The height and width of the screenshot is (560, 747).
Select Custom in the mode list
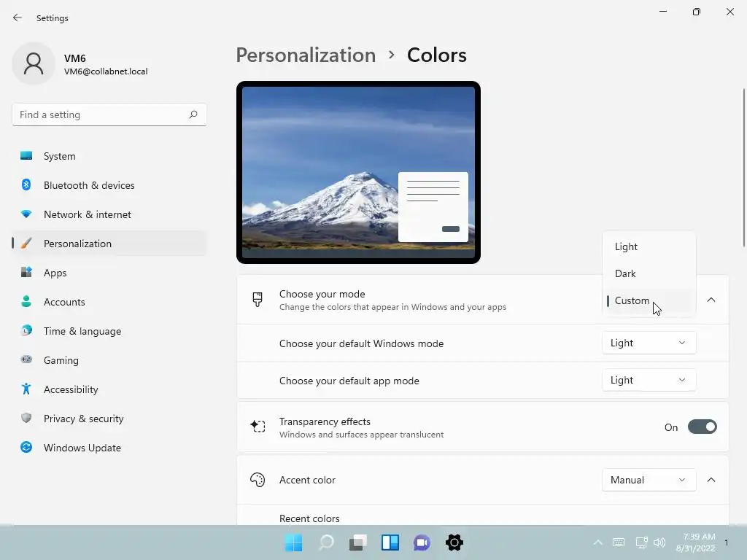pyautogui.click(x=649, y=300)
